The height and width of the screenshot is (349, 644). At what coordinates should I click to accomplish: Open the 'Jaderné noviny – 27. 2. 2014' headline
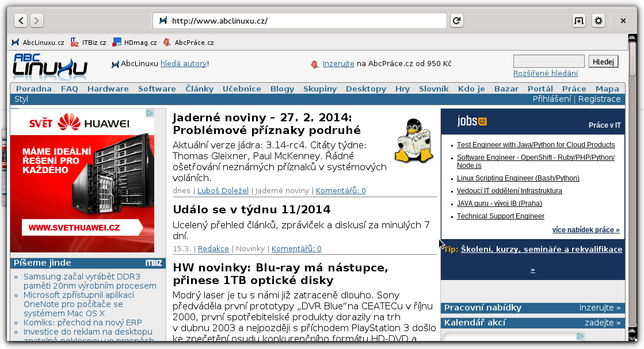[x=266, y=124]
